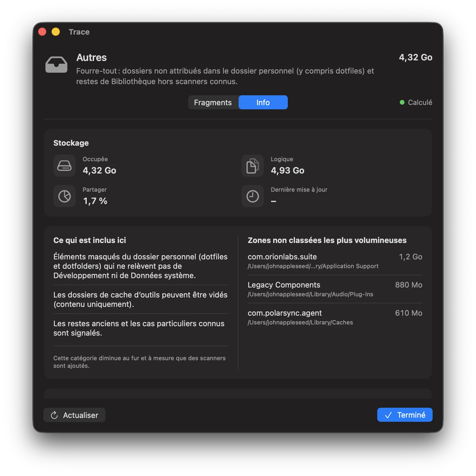This screenshot has width=476, height=476.
Task: Select the com.polarsync.agent row
Action: pyautogui.click(x=335, y=317)
